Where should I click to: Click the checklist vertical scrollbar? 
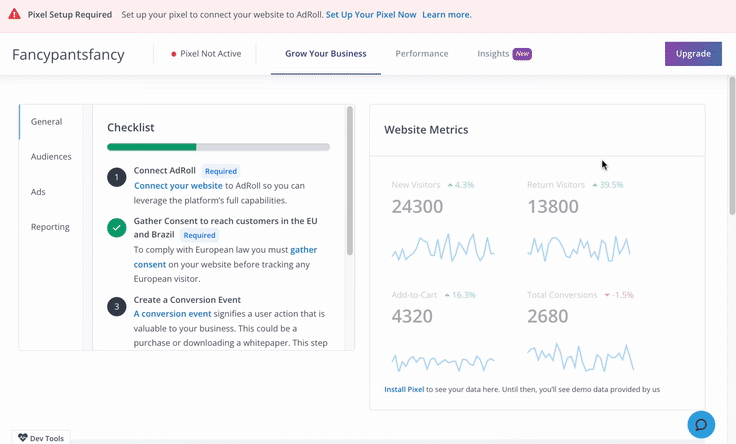(x=350, y=180)
